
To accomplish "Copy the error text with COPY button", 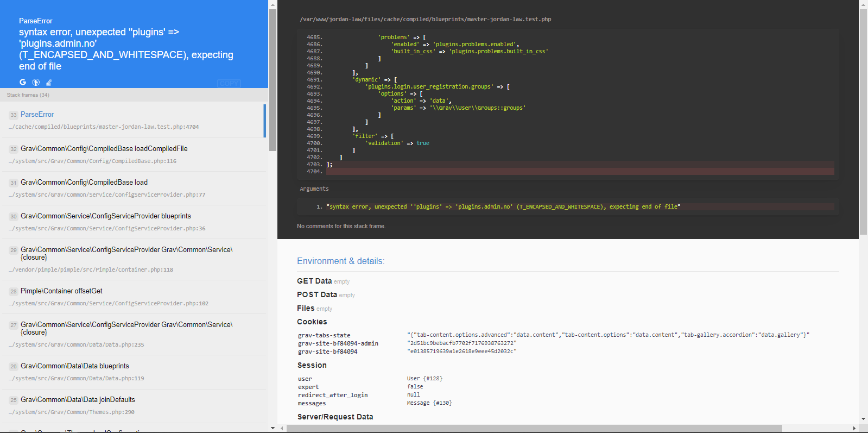I will pos(229,83).
